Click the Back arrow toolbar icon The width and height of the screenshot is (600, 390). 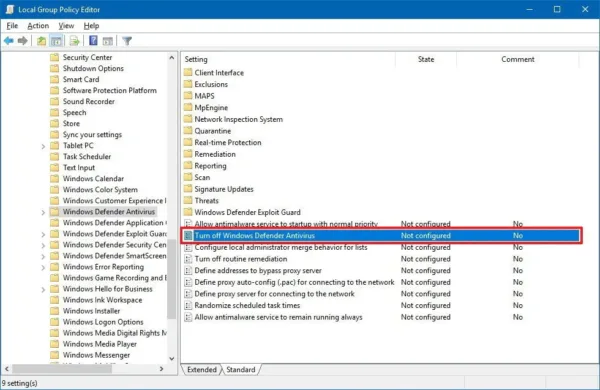(x=8, y=41)
